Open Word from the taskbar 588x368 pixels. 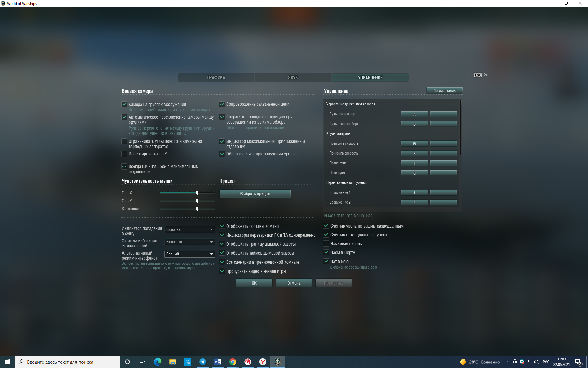coord(217,362)
